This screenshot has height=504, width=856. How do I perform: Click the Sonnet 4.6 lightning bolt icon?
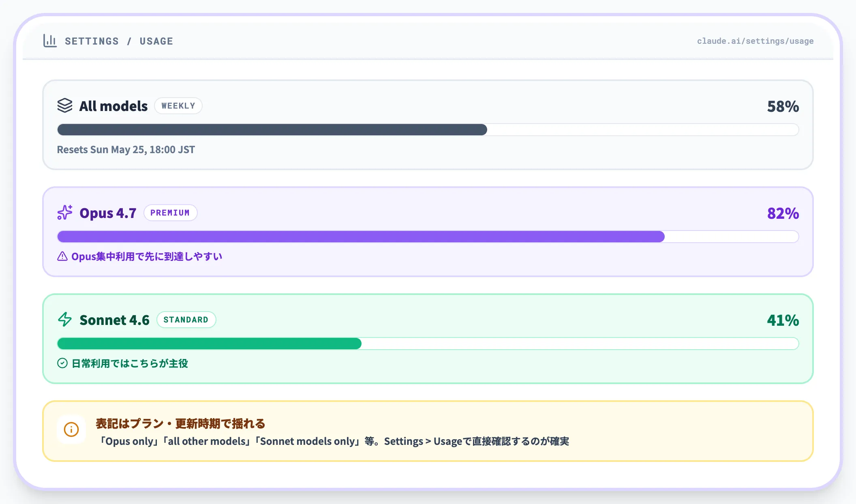click(x=65, y=319)
